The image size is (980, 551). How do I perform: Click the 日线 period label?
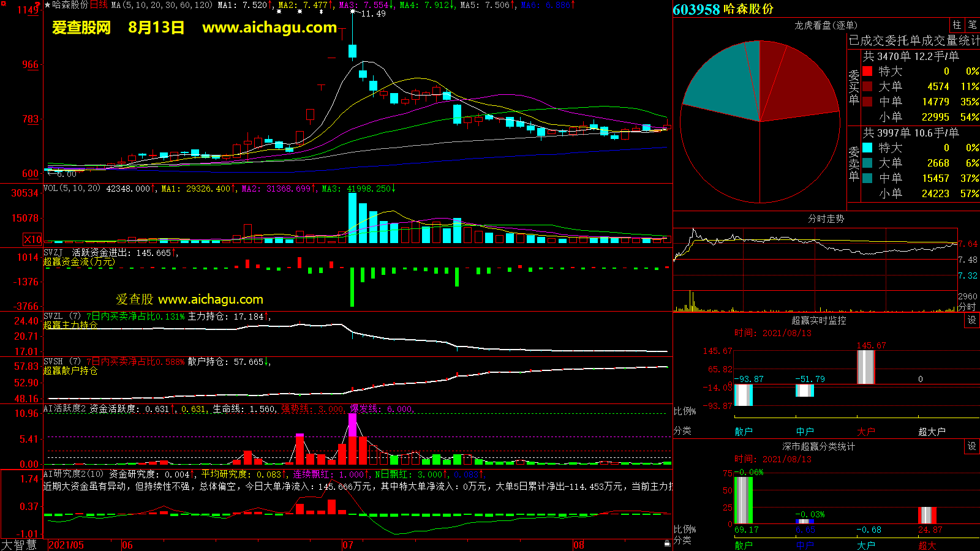(99, 5)
